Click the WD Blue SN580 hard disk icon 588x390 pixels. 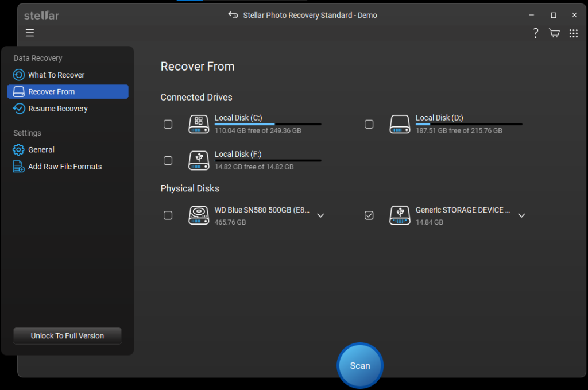pos(199,215)
